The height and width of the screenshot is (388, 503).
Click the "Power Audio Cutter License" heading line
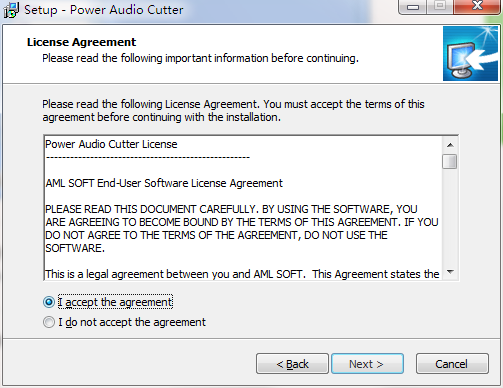tap(111, 144)
